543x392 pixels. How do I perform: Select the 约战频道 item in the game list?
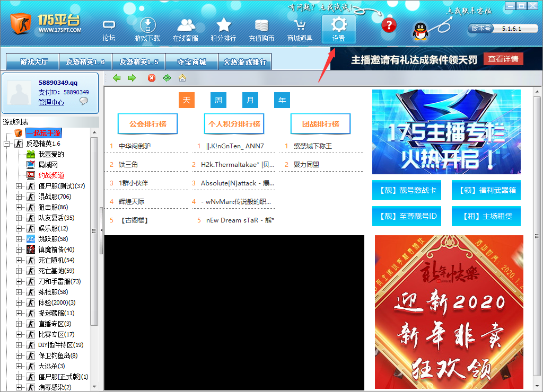(x=50, y=175)
